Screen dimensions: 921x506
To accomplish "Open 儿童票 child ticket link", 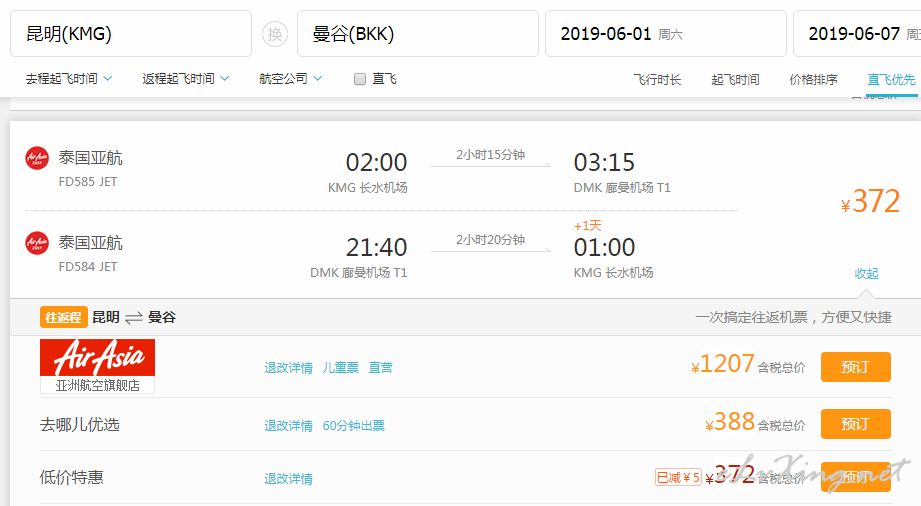I will [341, 368].
